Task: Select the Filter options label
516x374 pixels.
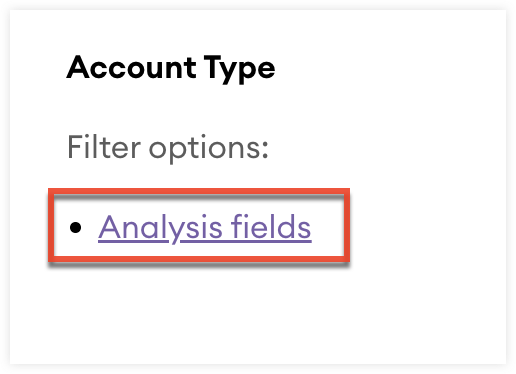Action: click(x=168, y=148)
